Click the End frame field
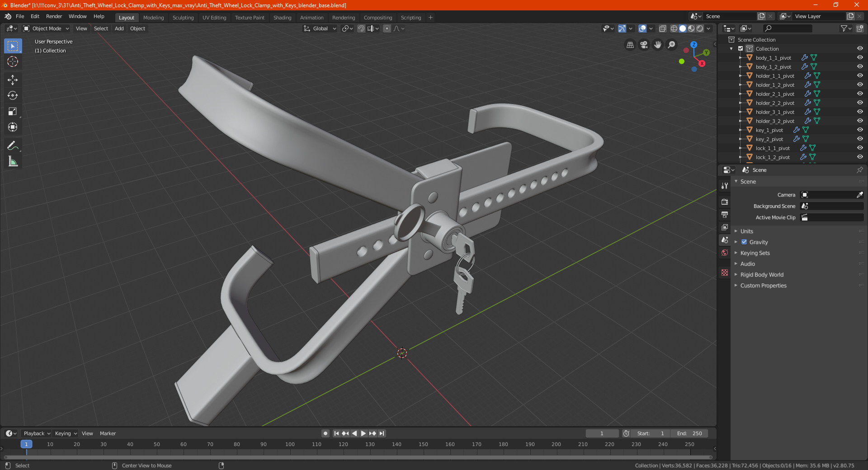 [x=689, y=433]
